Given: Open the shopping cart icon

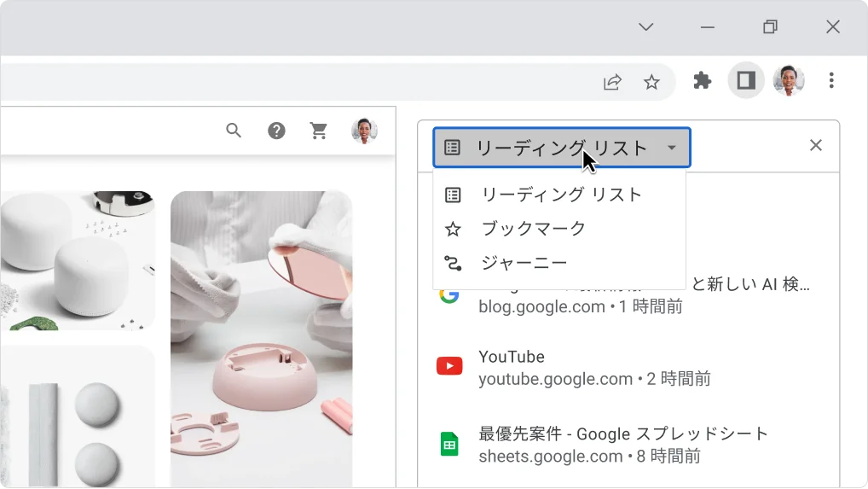Looking at the screenshot, I should (318, 131).
